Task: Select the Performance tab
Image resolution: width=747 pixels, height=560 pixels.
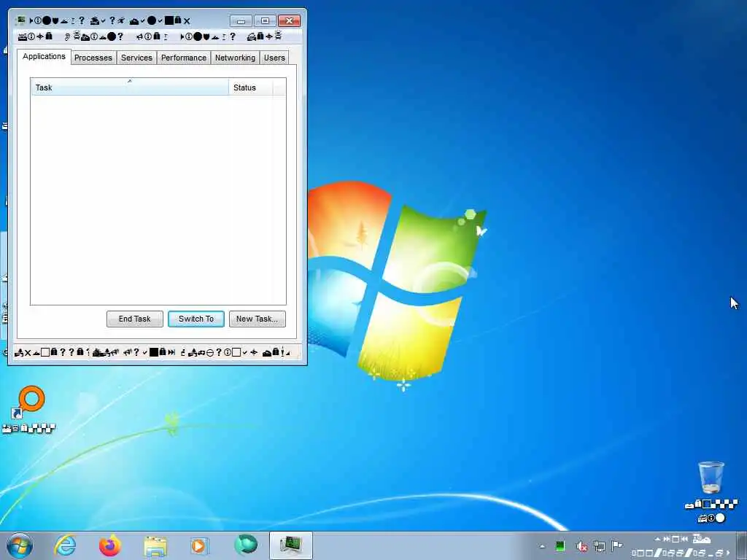Action: [183, 58]
